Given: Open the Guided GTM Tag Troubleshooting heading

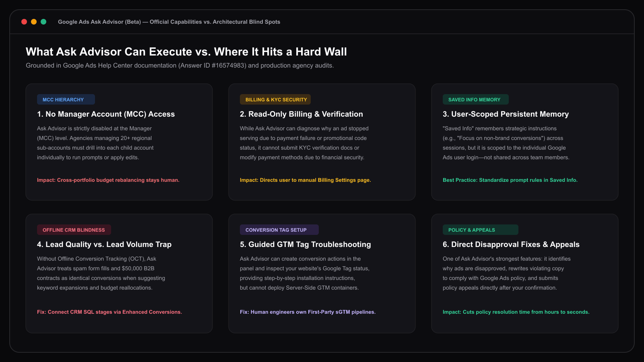Looking at the screenshot, I should [305, 245].
